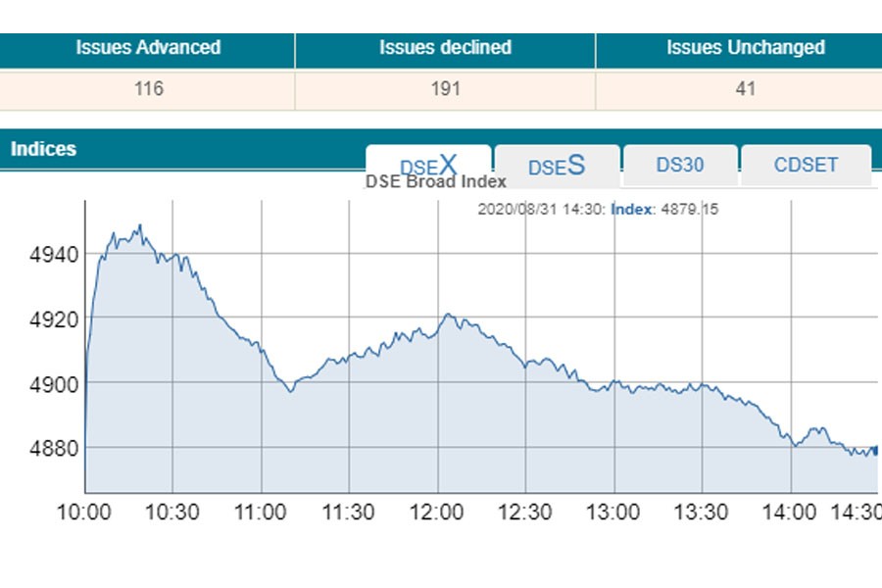Click the 13:30 time axis label

(x=702, y=512)
